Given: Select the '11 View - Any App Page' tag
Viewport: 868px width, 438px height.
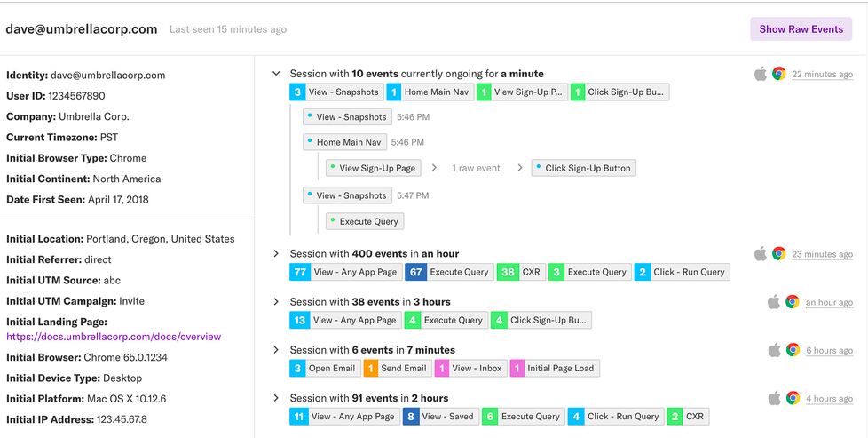Looking at the screenshot, I should (344, 417).
